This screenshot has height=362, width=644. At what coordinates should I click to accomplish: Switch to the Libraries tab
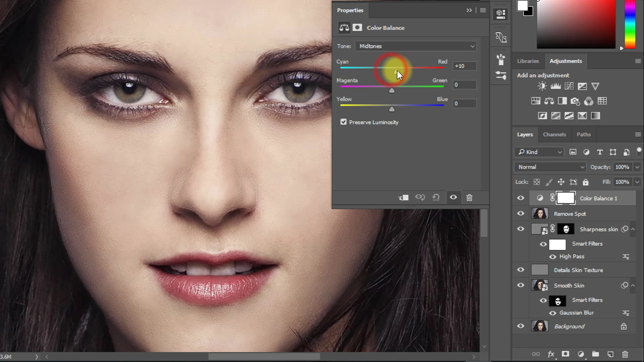(528, 61)
